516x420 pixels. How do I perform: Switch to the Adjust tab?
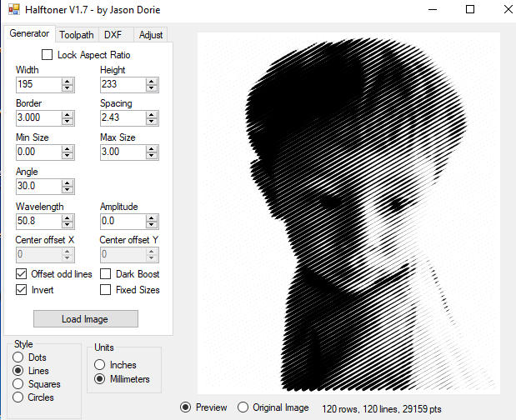tap(150, 34)
